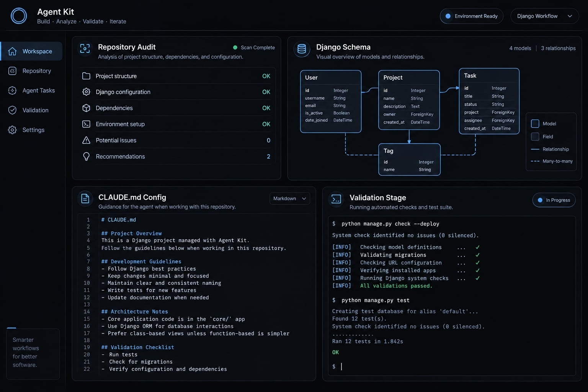Click the '## Project Overview' heading line
Image resolution: width=588 pixels, height=392 pixels.
pos(131,233)
